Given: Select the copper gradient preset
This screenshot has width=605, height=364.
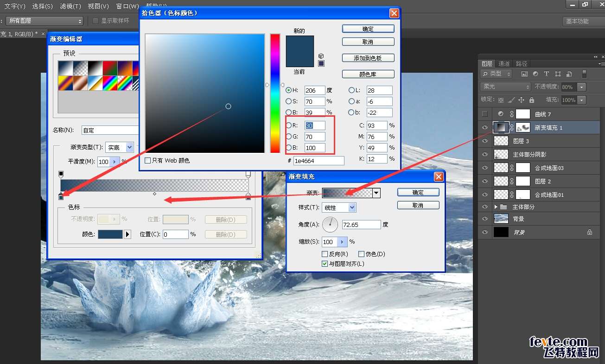Looking at the screenshot, I should coord(80,83).
